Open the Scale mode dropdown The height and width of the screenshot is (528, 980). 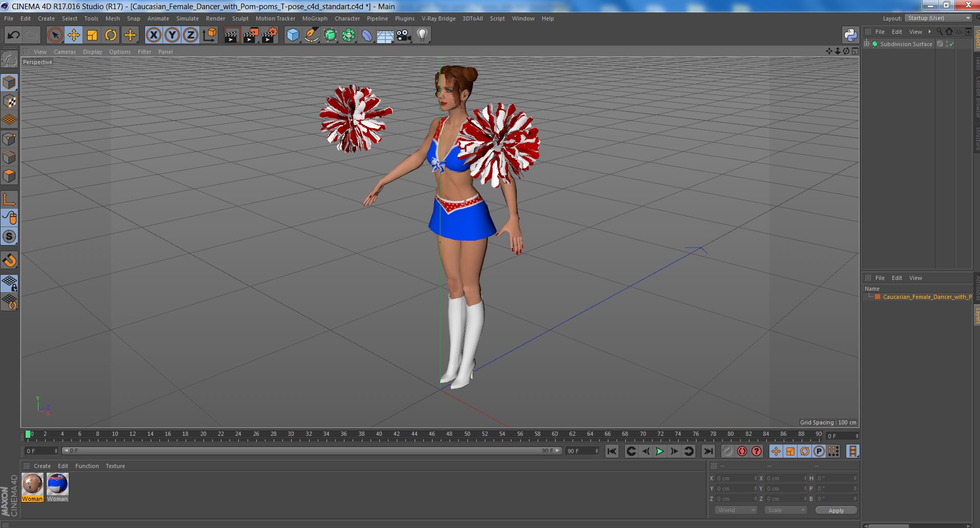click(785, 510)
